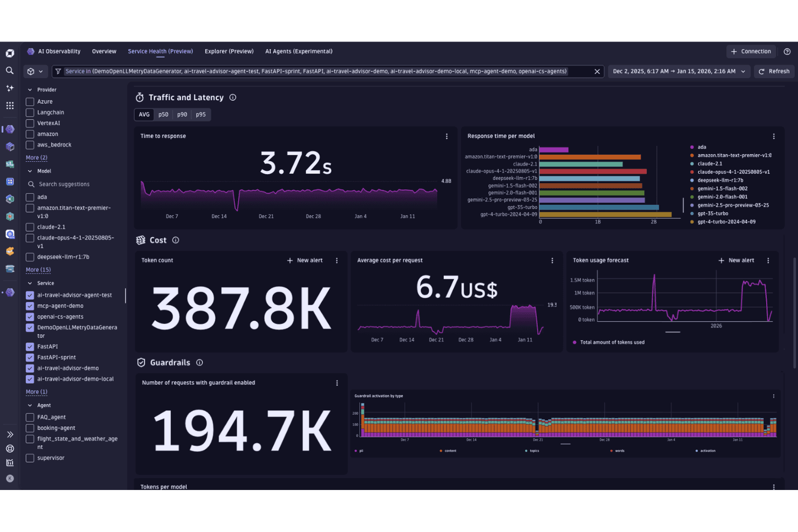The image size is (798, 532).
Task: Open the AI Agents (Experimental) tab
Action: tap(299, 52)
